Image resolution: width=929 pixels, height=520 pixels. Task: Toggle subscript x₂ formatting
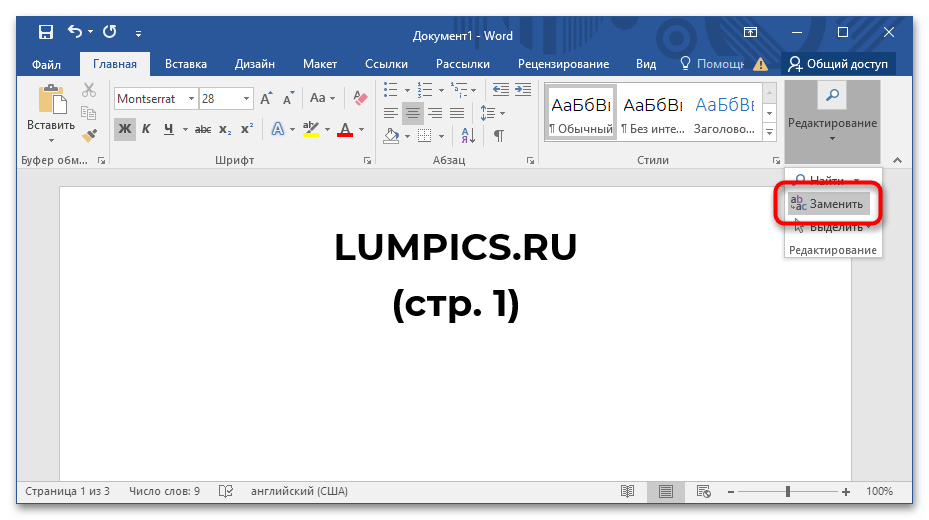(x=225, y=129)
